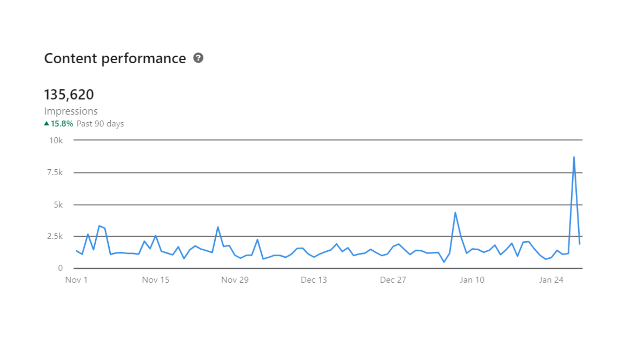The image size is (644, 362).
Task: Click the Nov 29 axis label
Action: (235, 280)
